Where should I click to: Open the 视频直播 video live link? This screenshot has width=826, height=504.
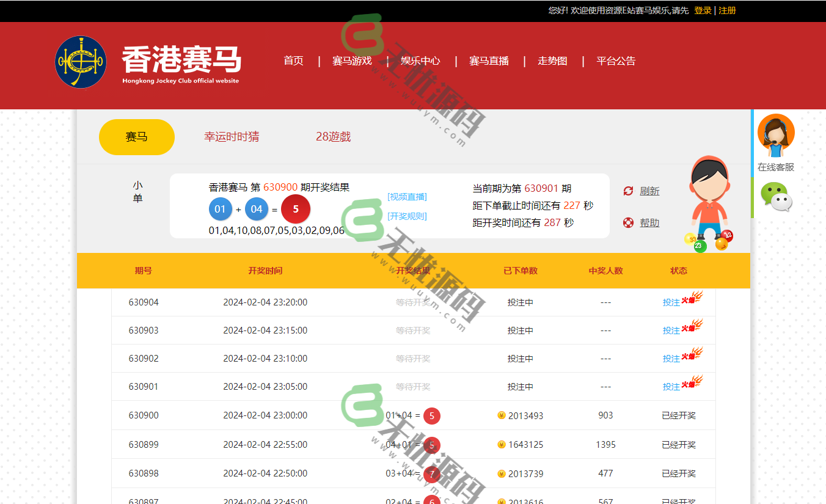(406, 196)
